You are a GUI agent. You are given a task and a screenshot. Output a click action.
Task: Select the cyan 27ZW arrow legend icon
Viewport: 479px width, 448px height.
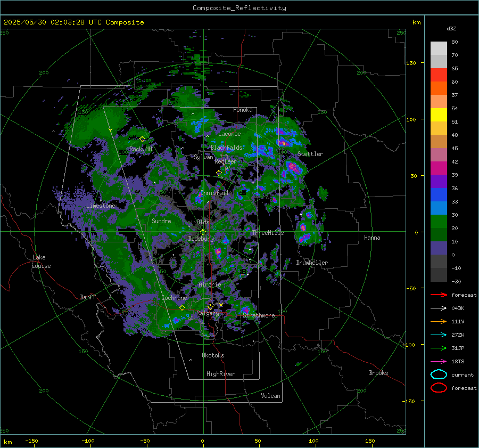point(439,335)
